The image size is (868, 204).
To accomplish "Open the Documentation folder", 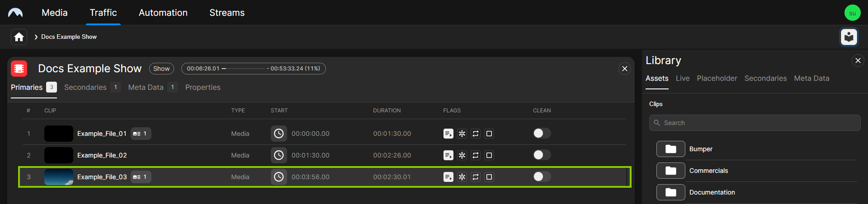I will [x=671, y=192].
